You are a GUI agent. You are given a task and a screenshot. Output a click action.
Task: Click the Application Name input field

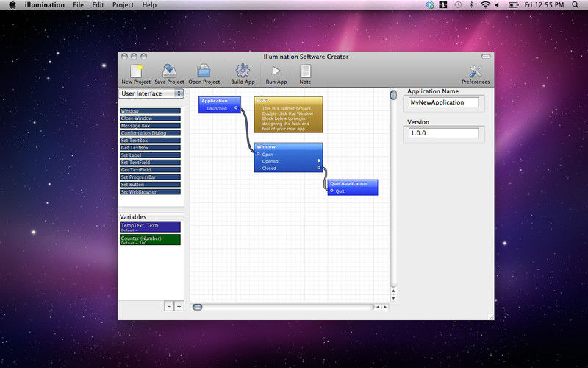[x=444, y=102]
